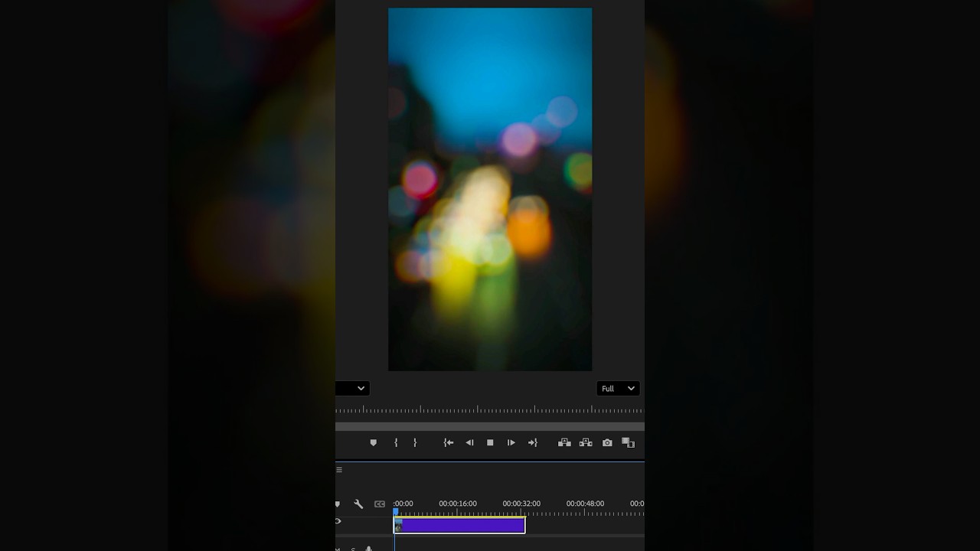Click the Mark Out bracket button

click(x=415, y=442)
